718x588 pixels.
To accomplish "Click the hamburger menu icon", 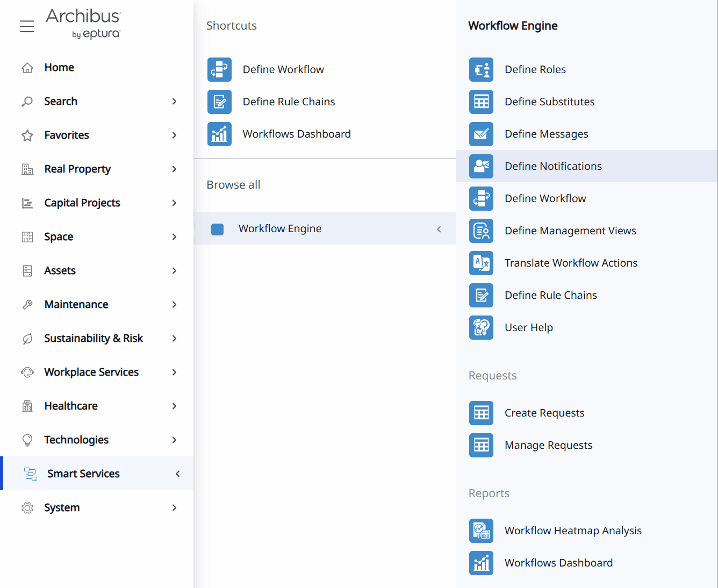I will click(27, 26).
